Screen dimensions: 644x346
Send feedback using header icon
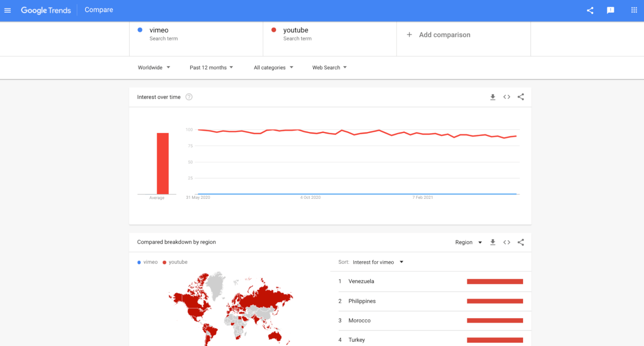[x=610, y=10]
